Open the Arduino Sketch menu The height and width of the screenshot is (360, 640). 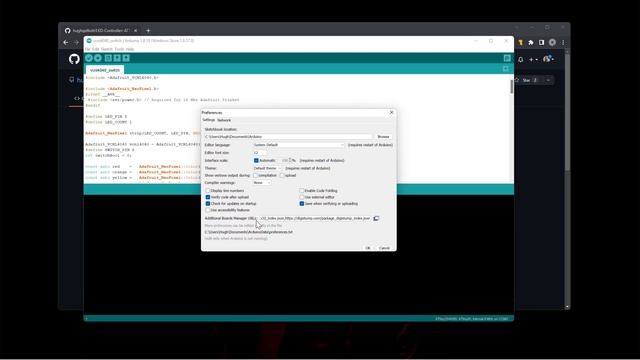pyautogui.click(x=107, y=49)
